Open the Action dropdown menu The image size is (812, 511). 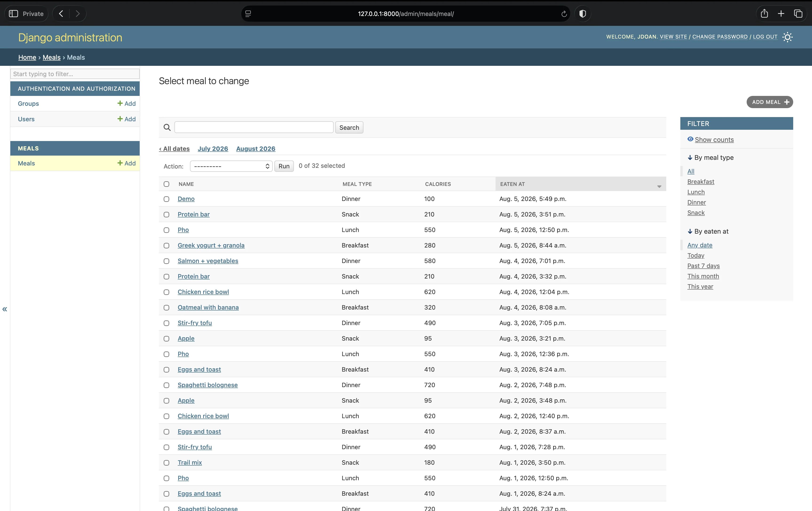pyautogui.click(x=231, y=166)
